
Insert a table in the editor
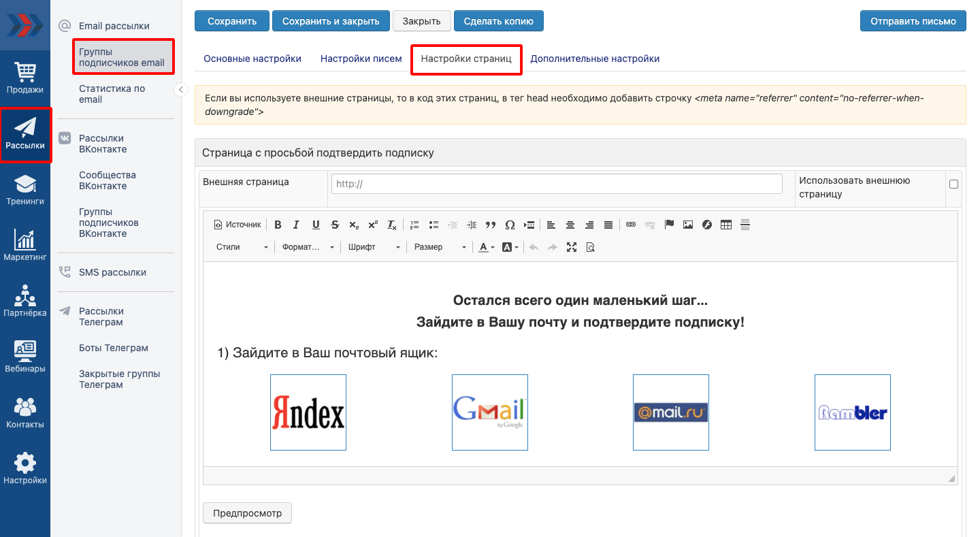[x=726, y=225]
